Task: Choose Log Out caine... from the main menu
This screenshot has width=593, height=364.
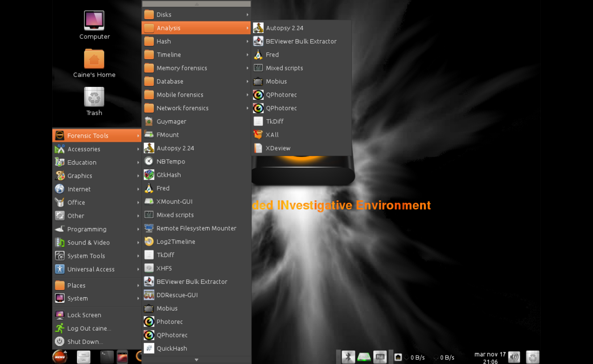Action: (97, 328)
